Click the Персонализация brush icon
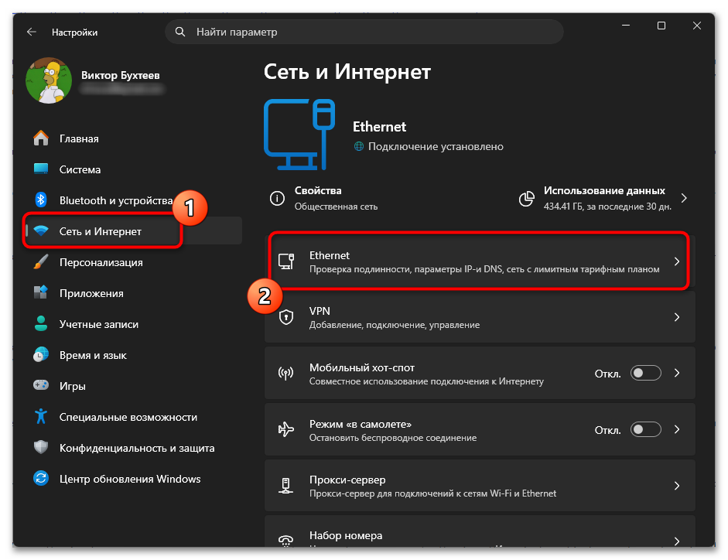 [x=41, y=262]
